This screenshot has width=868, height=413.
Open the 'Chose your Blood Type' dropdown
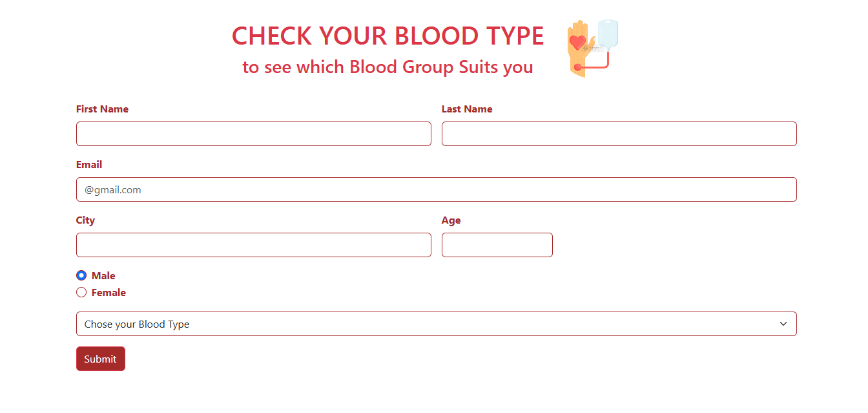436,323
